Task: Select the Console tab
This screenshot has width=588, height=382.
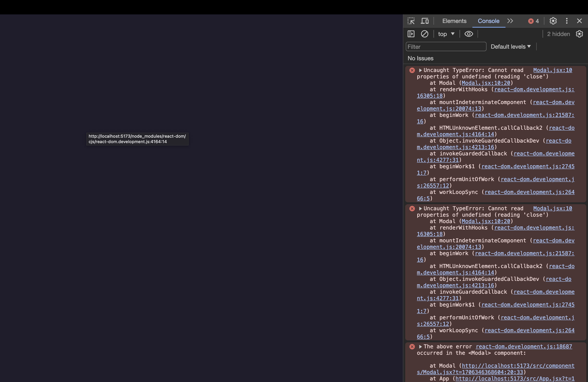Action: pyautogui.click(x=488, y=21)
